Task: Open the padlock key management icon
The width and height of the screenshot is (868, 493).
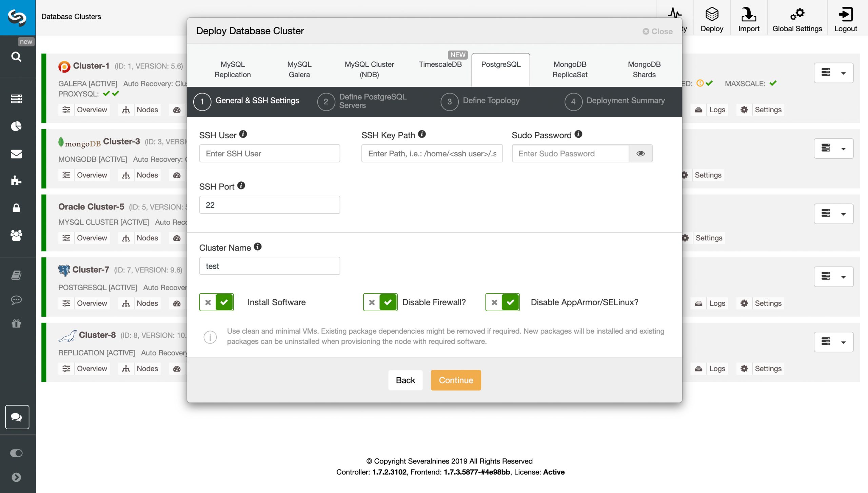Action: pyautogui.click(x=16, y=208)
